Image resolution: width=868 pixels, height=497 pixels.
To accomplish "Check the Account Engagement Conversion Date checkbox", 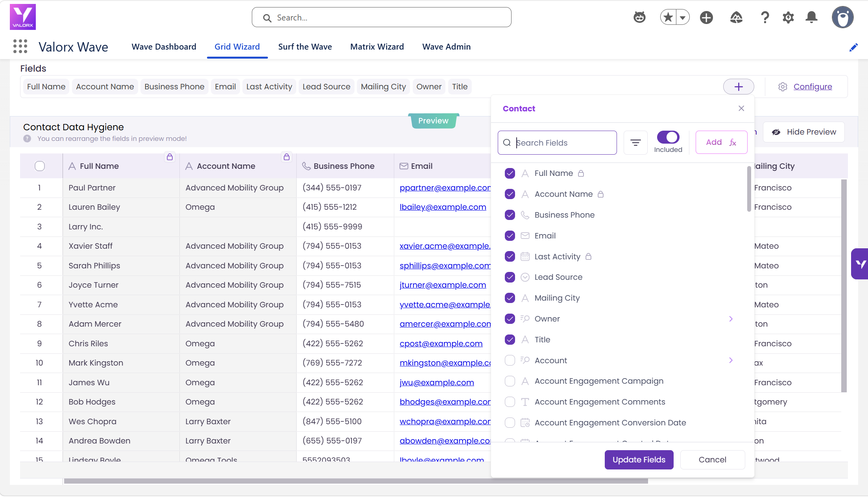I will click(510, 423).
